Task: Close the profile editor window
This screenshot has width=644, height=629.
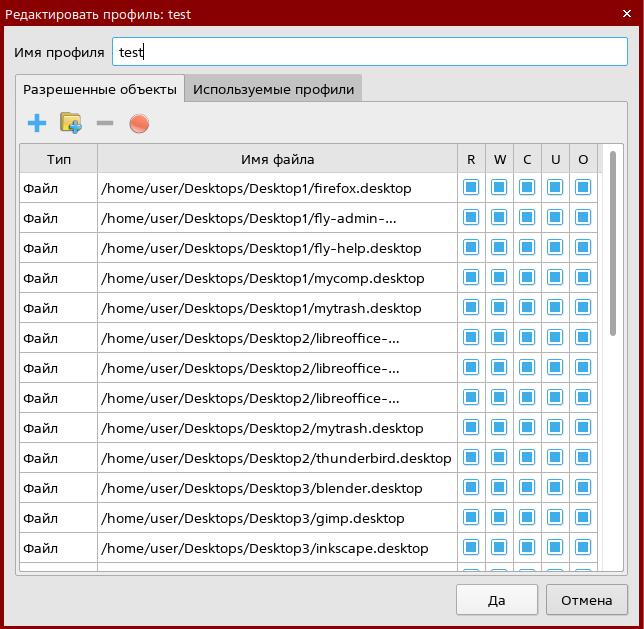Action: point(627,14)
